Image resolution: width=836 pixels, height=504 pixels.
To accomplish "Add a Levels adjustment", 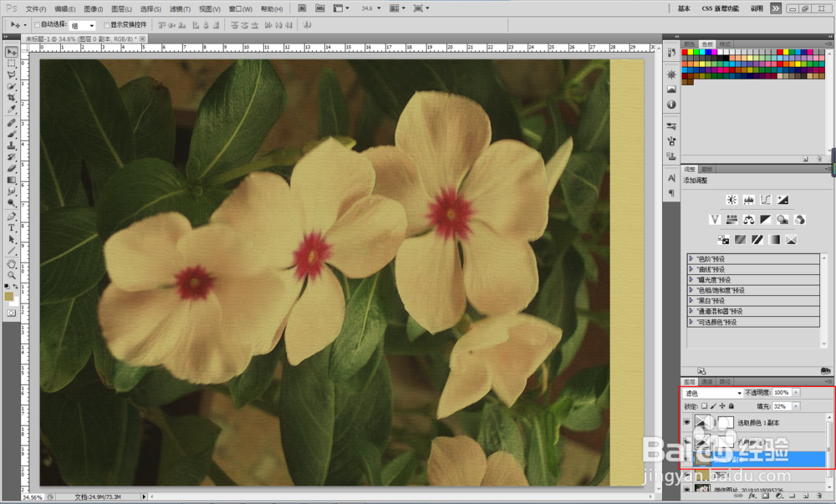I will tap(749, 200).
